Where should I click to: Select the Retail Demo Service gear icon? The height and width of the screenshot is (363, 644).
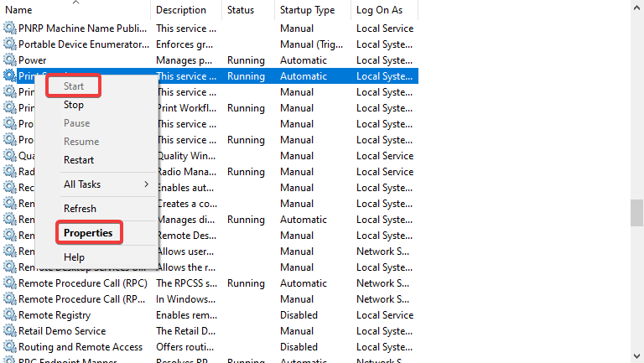pos(9,331)
